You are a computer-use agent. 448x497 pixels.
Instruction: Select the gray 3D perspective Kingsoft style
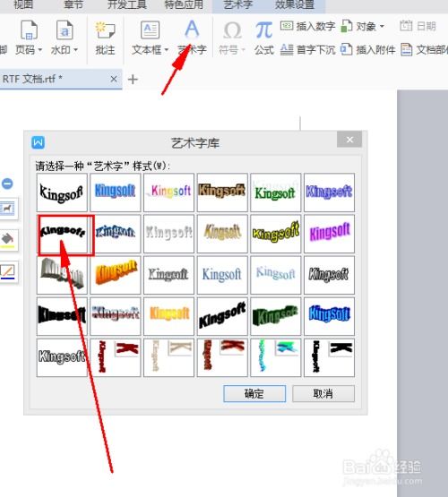point(62,275)
